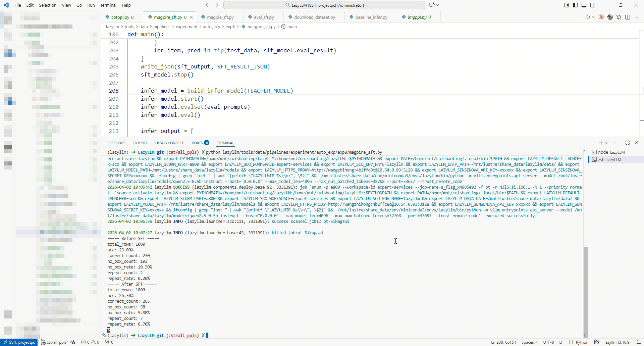This screenshot has height=346, width=644.
Task: Open the ChatGPT Codex icon in editor toolbar
Action: [610, 17]
